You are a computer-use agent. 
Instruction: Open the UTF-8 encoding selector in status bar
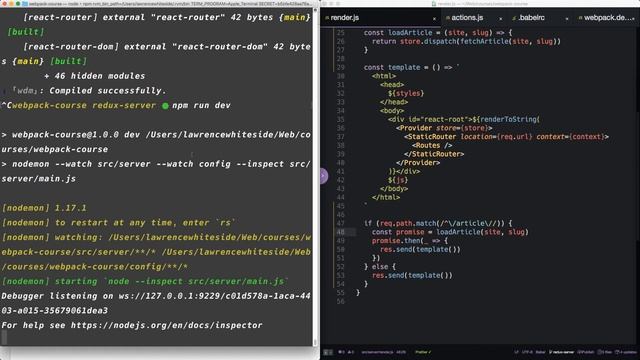(x=527, y=352)
